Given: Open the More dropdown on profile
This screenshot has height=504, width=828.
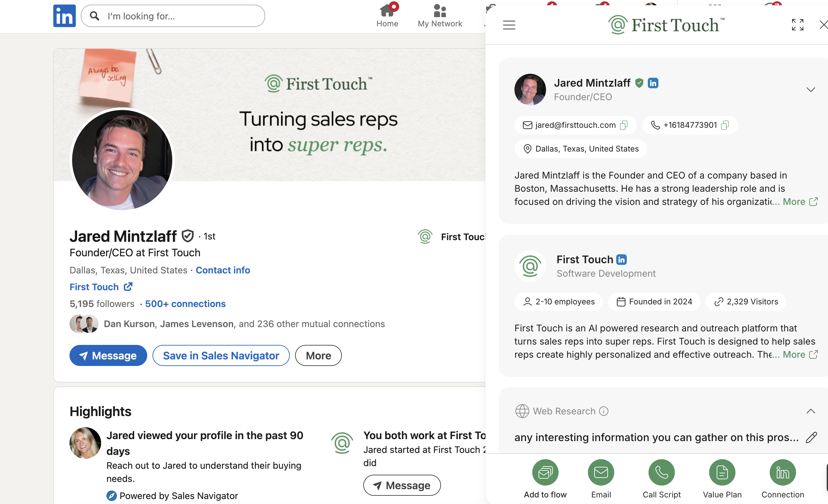Looking at the screenshot, I should [318, 355].
